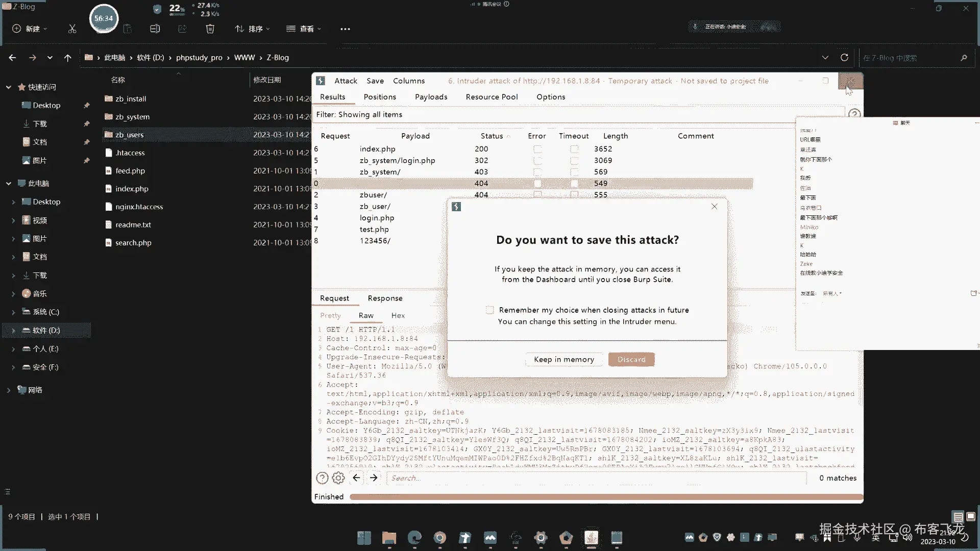The image size is (980, 551).
Task: Click the Keep in memory button
Action: (563, 360)
